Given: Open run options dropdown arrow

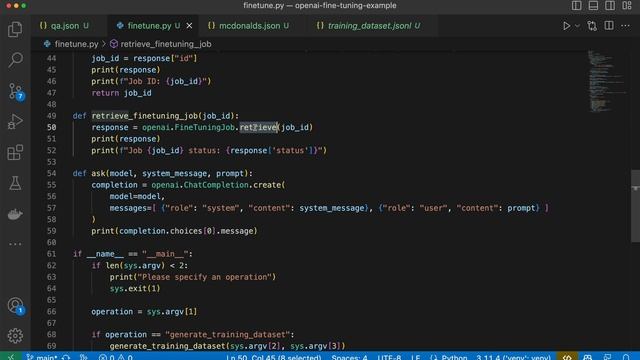Looking at the screenshot, I should click(577, 26).
